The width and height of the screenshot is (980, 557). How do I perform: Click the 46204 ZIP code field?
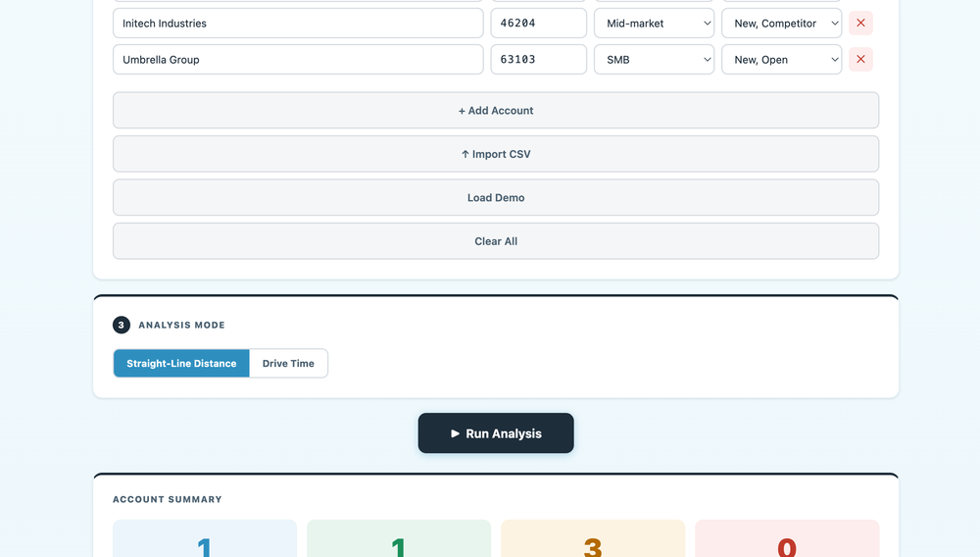[539, 24]
